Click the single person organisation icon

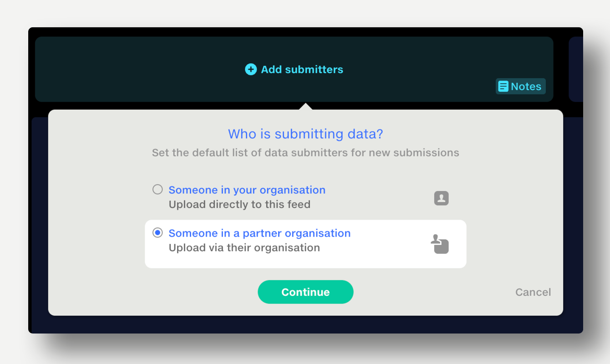click(x=441, y=198)
